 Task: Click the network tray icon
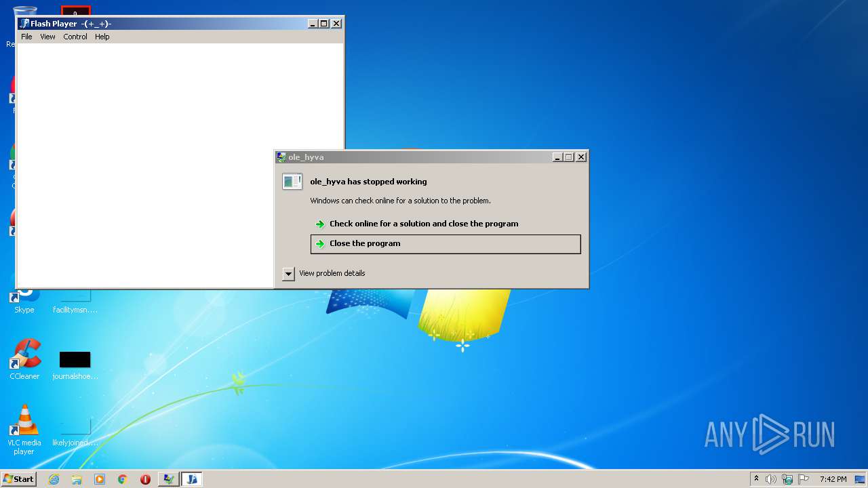(787, 479)
